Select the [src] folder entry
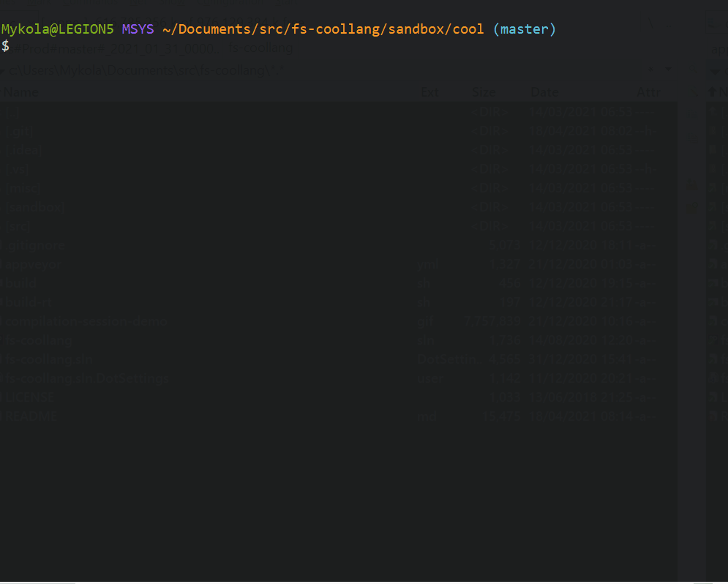Viewport: 728px width, 584px height. click(18, 226)
